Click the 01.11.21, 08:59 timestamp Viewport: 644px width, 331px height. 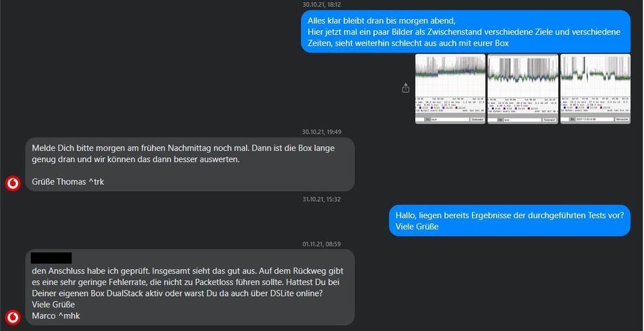click(322, 244)
